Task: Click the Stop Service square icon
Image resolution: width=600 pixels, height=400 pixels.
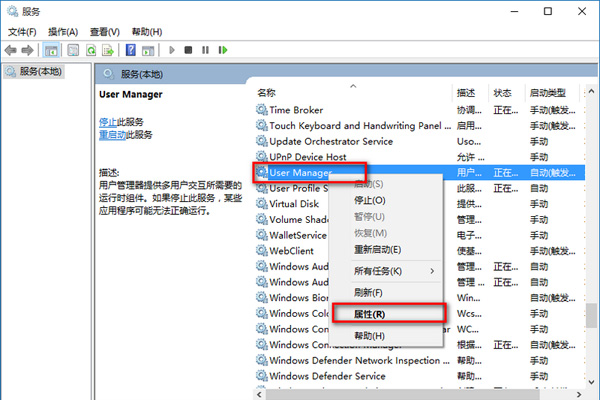Action: coord(188,50)
